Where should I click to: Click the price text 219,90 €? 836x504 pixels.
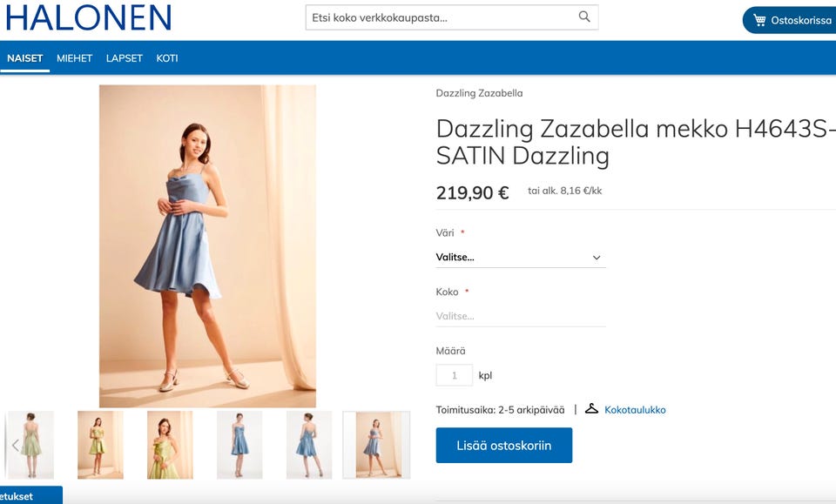coord(472,192)
